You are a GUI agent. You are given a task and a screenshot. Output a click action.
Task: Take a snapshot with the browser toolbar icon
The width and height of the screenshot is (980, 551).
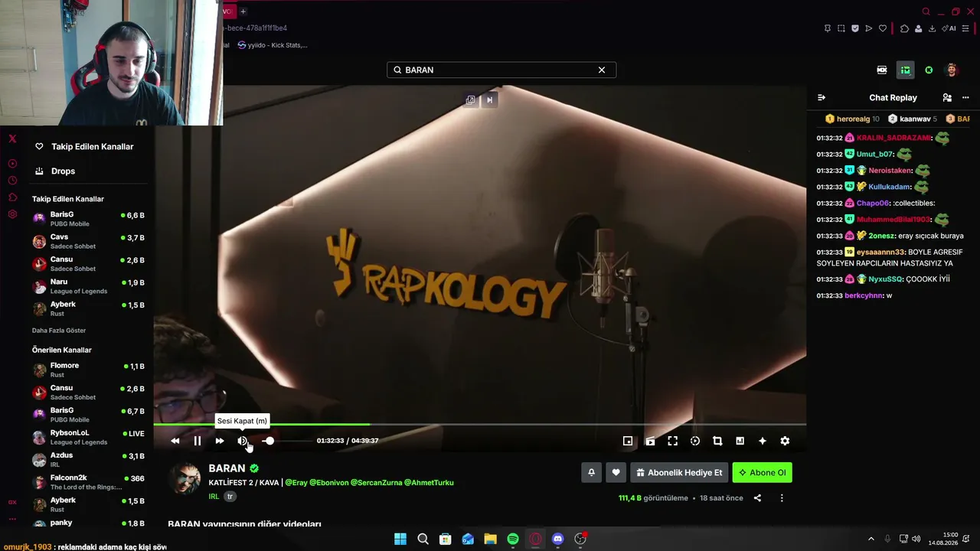841,28
